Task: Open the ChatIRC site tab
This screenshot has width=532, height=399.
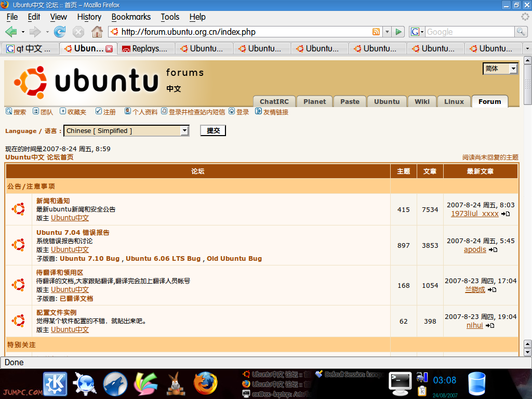Action: click(x=274, y=101)
